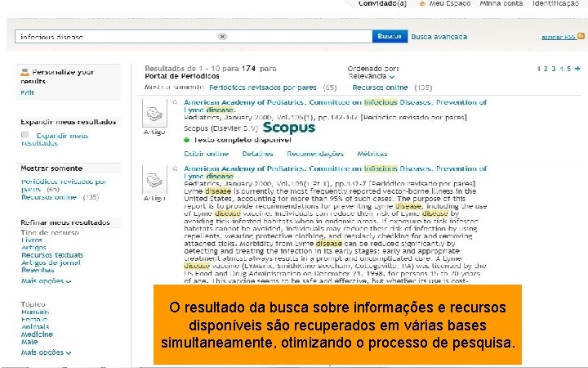Click the green Texto completo disponível indicator
Screen dimensions: 588x368
click(x=186, y=140)
